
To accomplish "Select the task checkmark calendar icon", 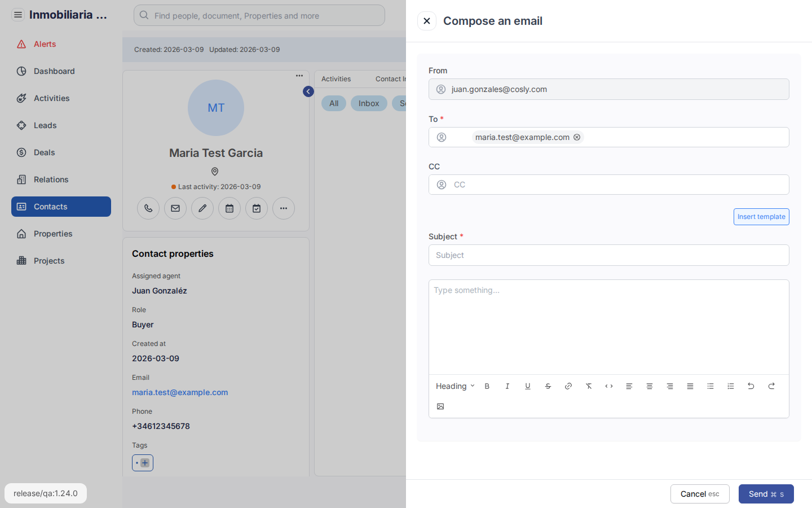I will pos(257,208).
